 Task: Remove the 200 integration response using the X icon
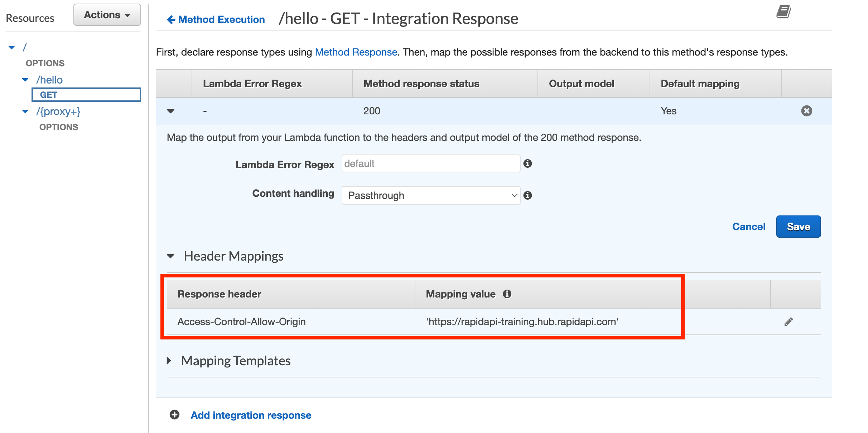(x=807, y=111)
